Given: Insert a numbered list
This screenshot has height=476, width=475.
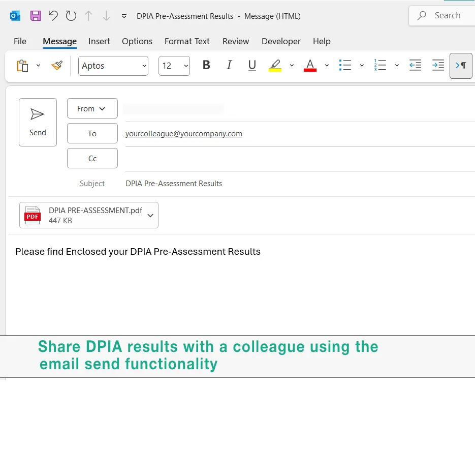Looking at the screenshot, I should coord(380,65).
